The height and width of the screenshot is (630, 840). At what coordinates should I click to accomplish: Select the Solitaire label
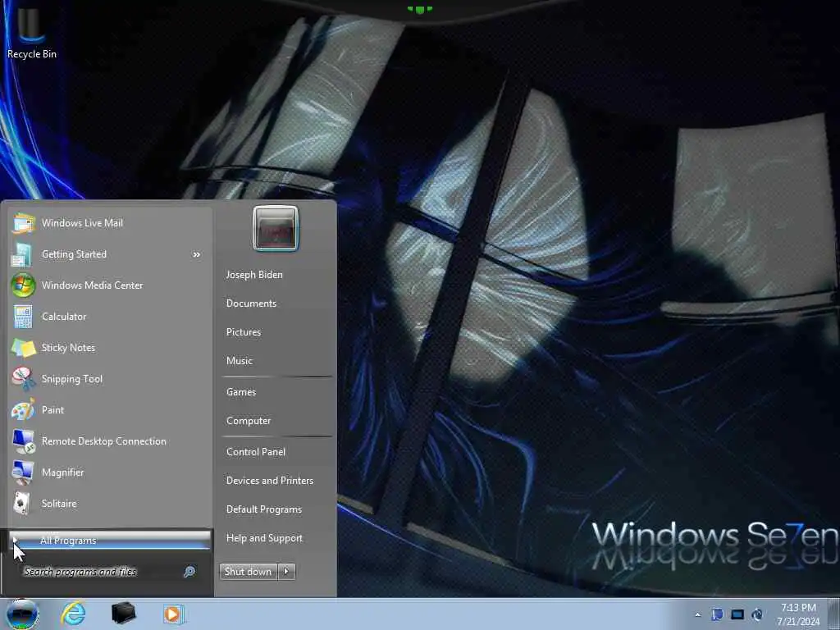[59, 504]
